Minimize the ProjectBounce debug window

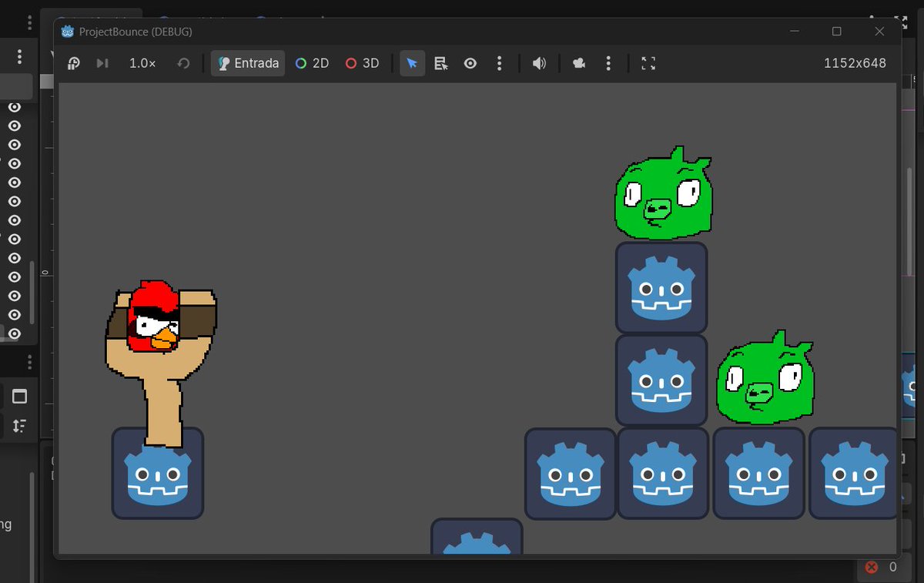click(x=794, y=32)
